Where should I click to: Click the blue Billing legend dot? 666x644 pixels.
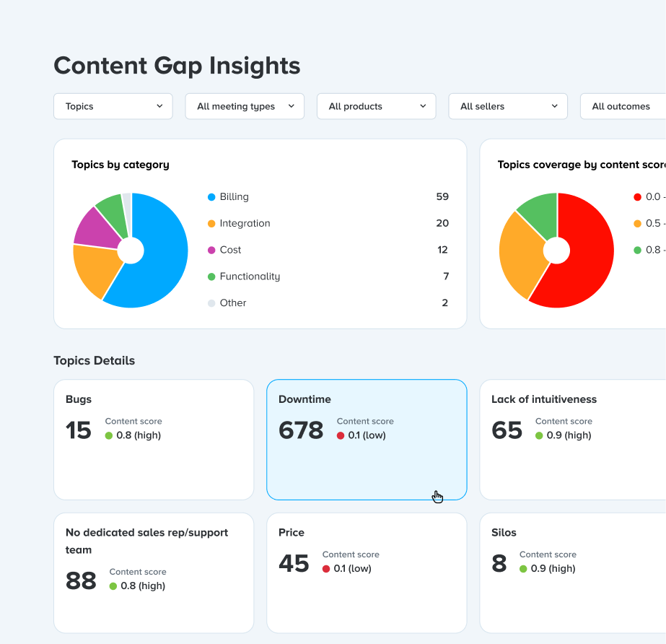[211, 197]
